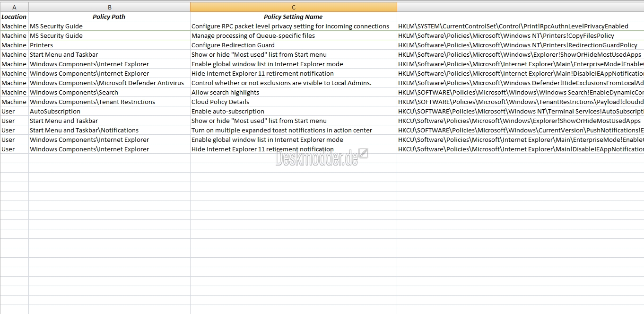Click the "Policy Setting Name" header cell

click(294, 17)
